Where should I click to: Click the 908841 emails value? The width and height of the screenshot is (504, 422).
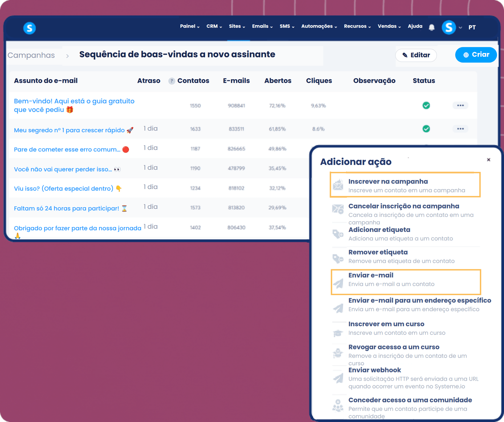point(237,106)
